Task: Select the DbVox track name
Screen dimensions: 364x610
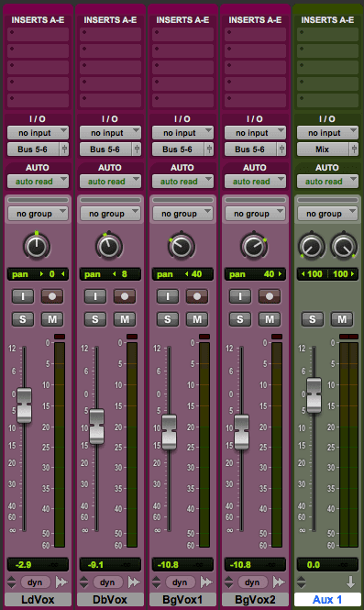Action: pos(110,600)
